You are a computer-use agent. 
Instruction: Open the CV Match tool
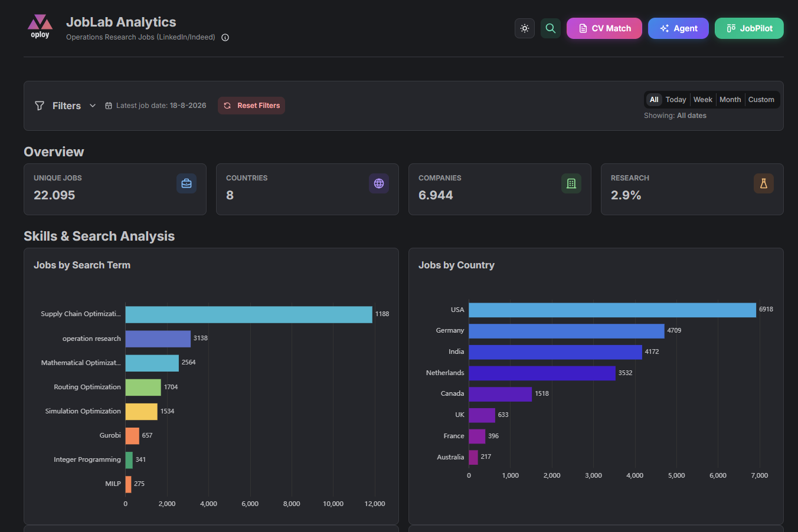click(x=604, y=28)
